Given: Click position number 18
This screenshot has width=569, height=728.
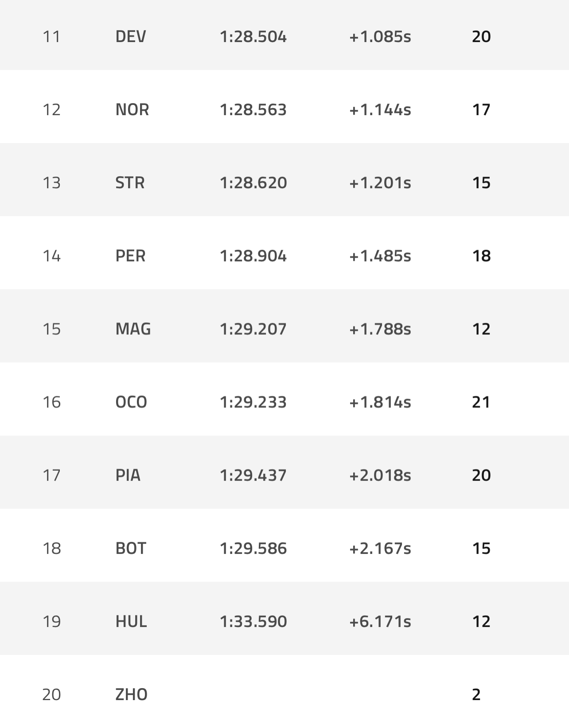Looking at the screenshot, I should [51, 548].
